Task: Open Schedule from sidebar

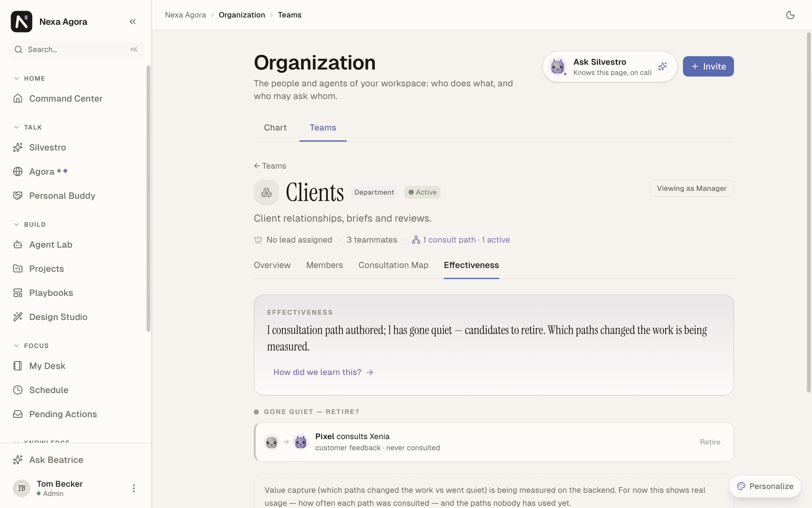Action: [x=76, y=390]
